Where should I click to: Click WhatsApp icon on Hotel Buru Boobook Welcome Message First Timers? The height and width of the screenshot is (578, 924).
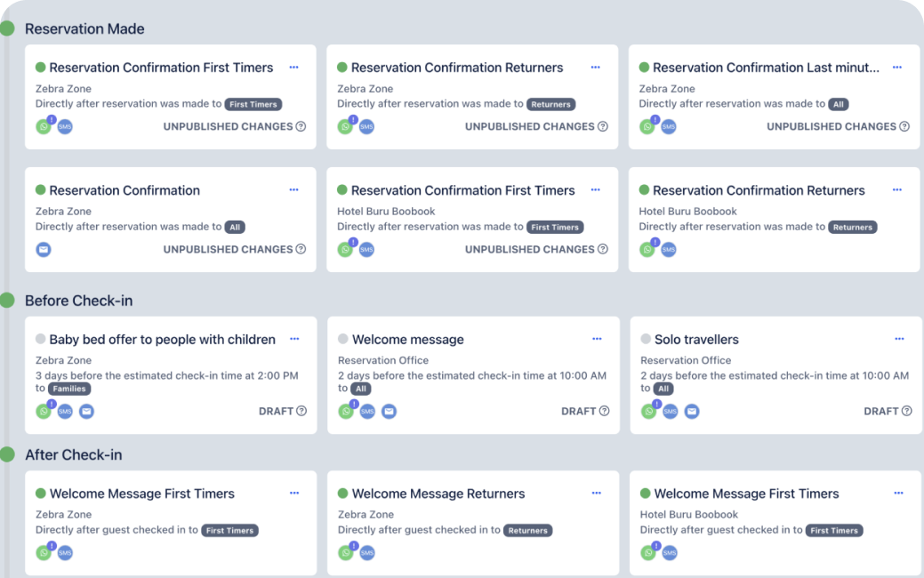pos(648,553)
